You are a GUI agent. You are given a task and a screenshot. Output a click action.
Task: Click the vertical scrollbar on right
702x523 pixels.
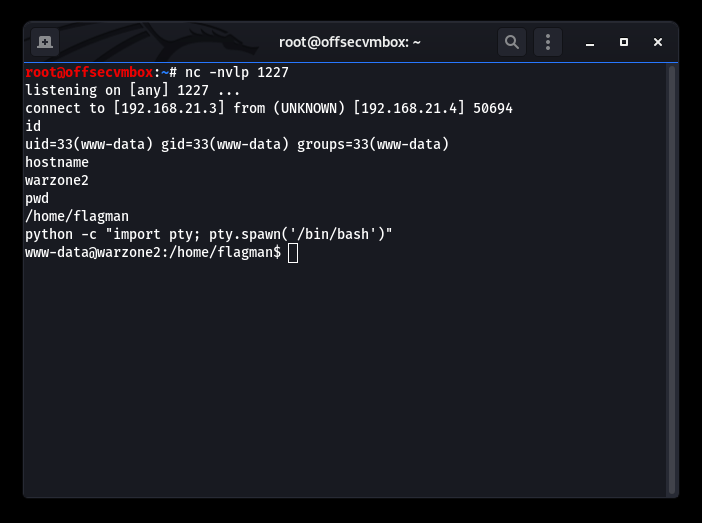[672, 280]
